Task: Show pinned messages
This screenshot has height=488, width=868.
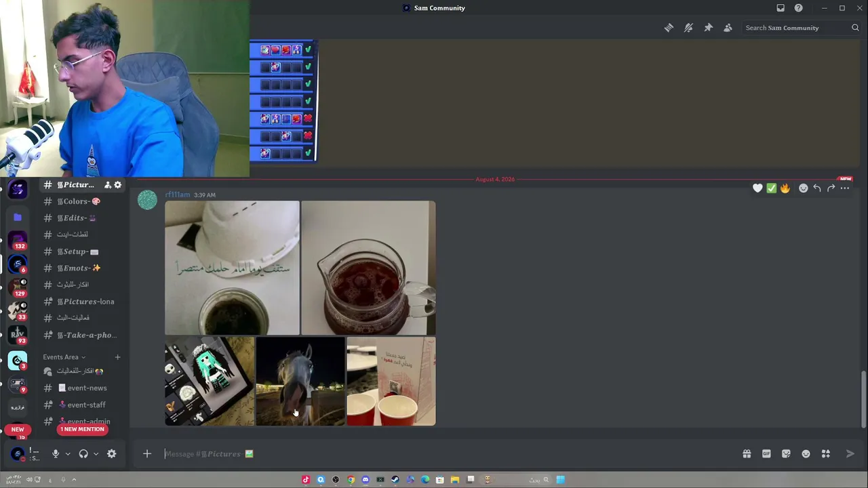Action: click(708, 28)
